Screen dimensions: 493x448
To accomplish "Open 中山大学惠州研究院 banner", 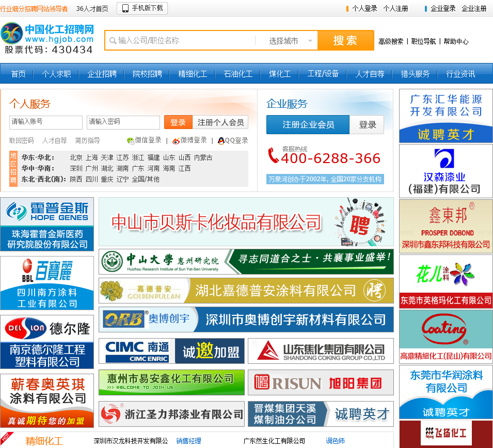I will coord(246,262).
